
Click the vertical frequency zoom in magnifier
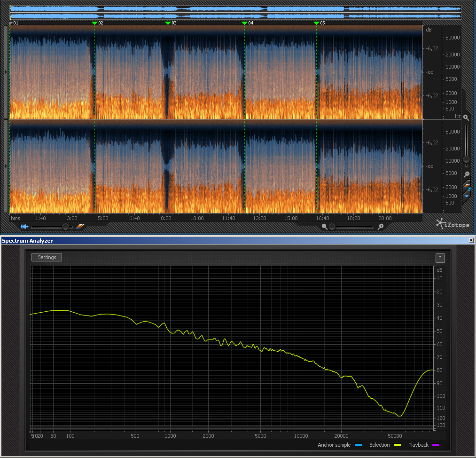pyautogui.click(x=466, y=118)
